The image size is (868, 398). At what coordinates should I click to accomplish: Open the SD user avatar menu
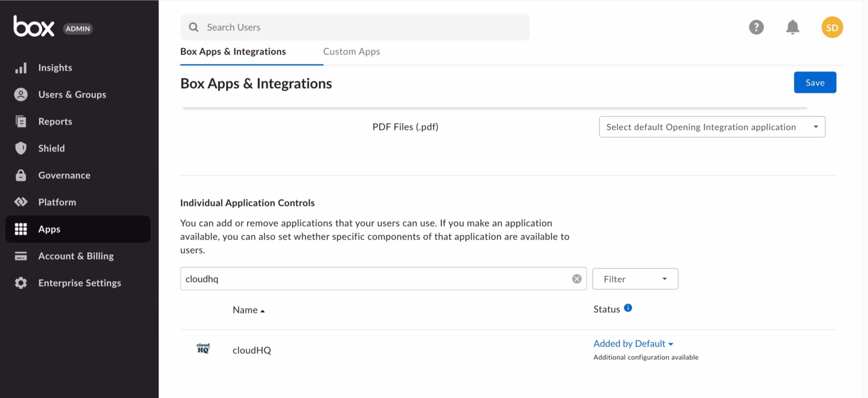(832, 27)
